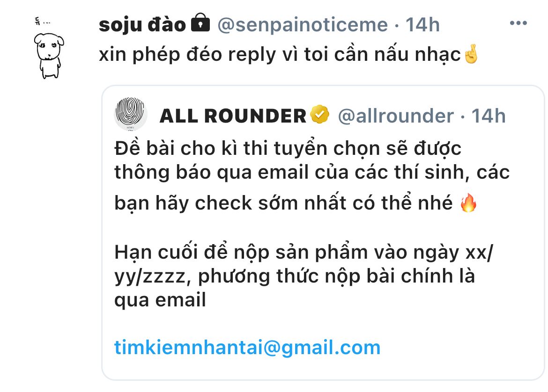Screen dimensions: 548x392
Task: Click the quoted tweet's 14h timestamp
Action: pos(488,116)
